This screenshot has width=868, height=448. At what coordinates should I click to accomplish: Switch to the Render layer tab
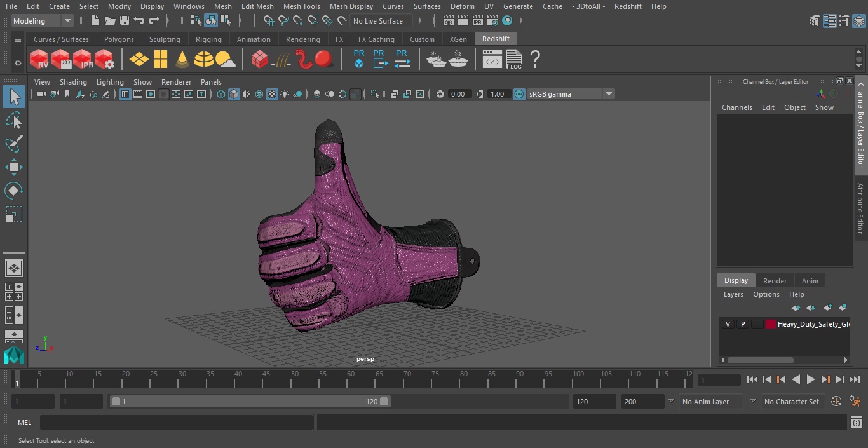tap(775, 281)
